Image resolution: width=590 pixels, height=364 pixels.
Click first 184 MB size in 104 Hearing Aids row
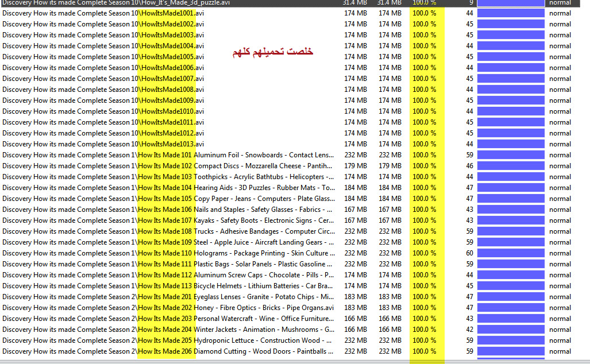tap(356, 188)
